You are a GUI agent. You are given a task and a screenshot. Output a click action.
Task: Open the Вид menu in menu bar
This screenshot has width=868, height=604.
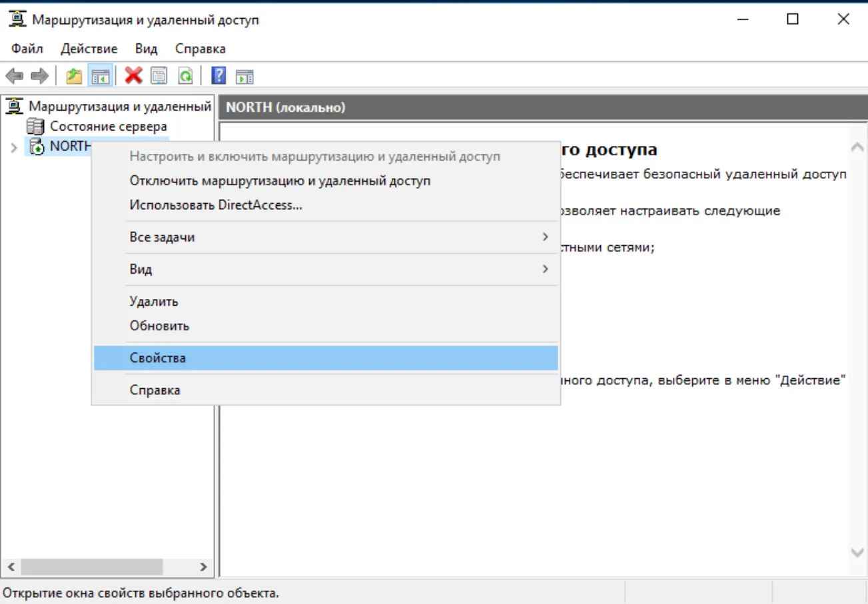(147, 49)
